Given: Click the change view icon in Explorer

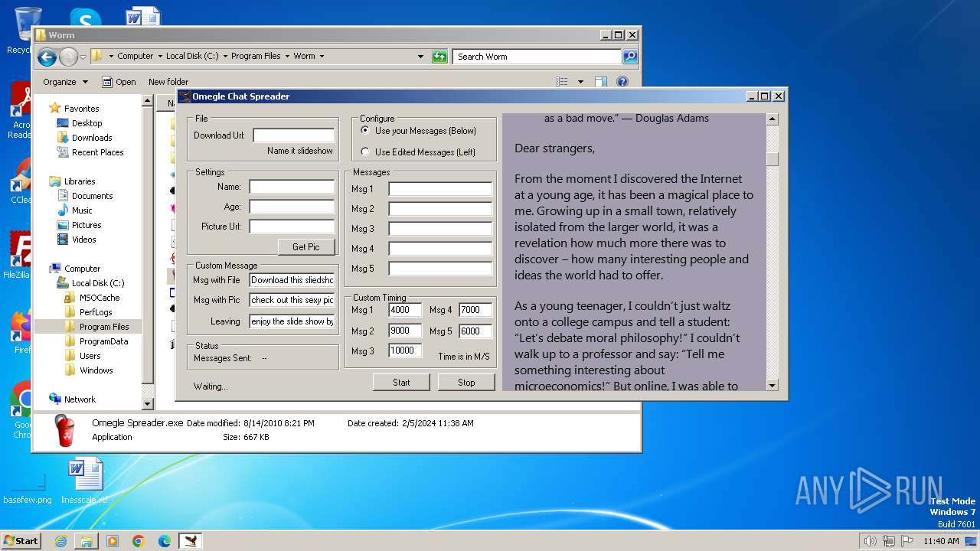Looking at the screenshot, I should click(x=562, y=82).
